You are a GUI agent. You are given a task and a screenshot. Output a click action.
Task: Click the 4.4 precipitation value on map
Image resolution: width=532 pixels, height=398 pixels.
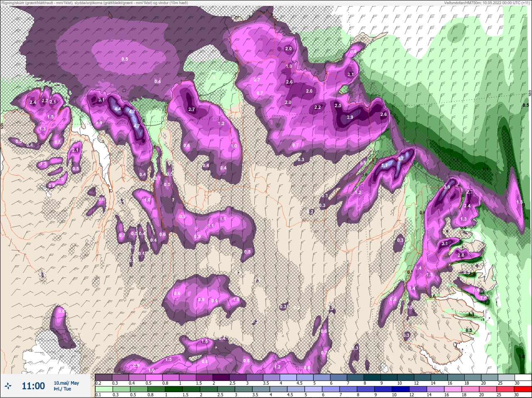[x=118, y=109]
